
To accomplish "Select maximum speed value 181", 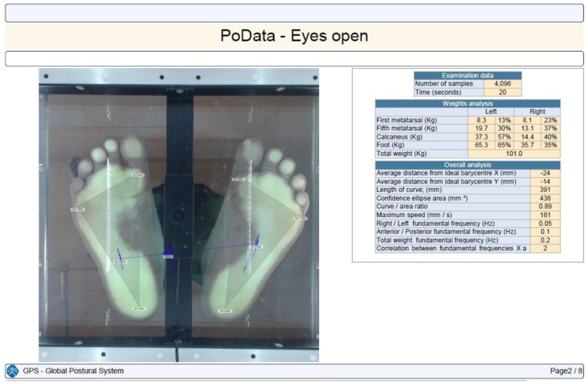I will click(x=545, y=215).
